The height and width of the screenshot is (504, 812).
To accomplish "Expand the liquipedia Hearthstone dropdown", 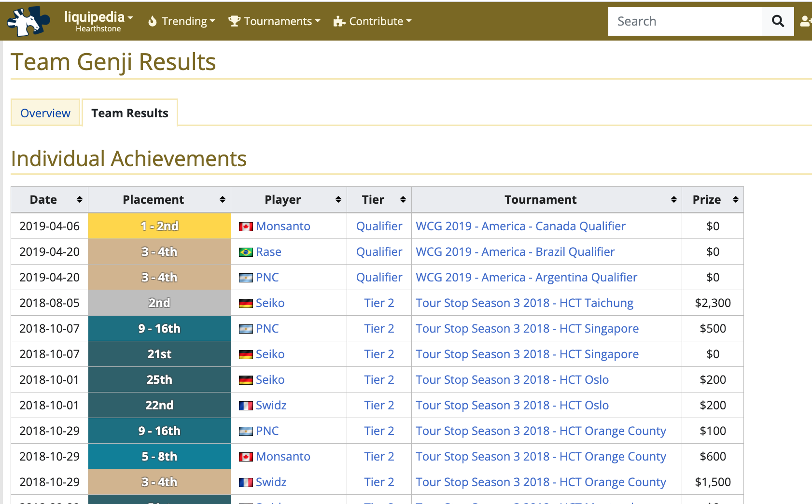I will coord(98,21).
